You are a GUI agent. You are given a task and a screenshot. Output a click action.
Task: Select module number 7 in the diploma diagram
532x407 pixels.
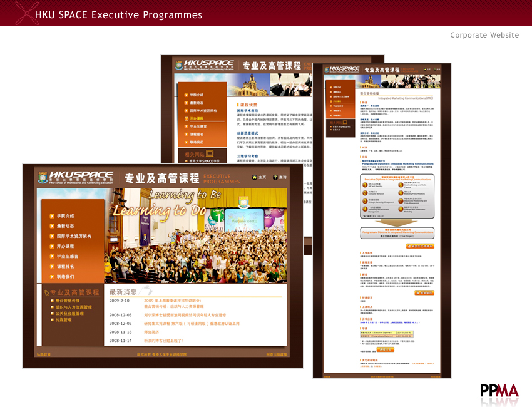tap(401, 201)
